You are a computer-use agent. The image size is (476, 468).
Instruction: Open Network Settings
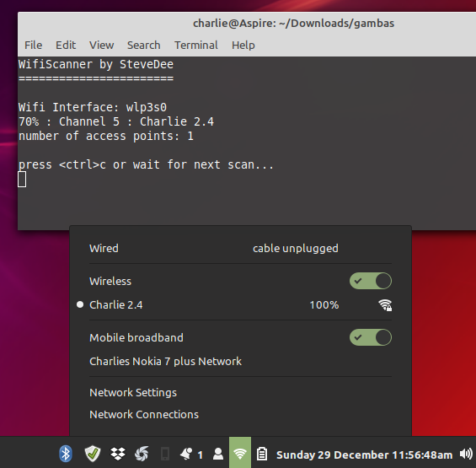pyautogui.click(x=133, y=392)
